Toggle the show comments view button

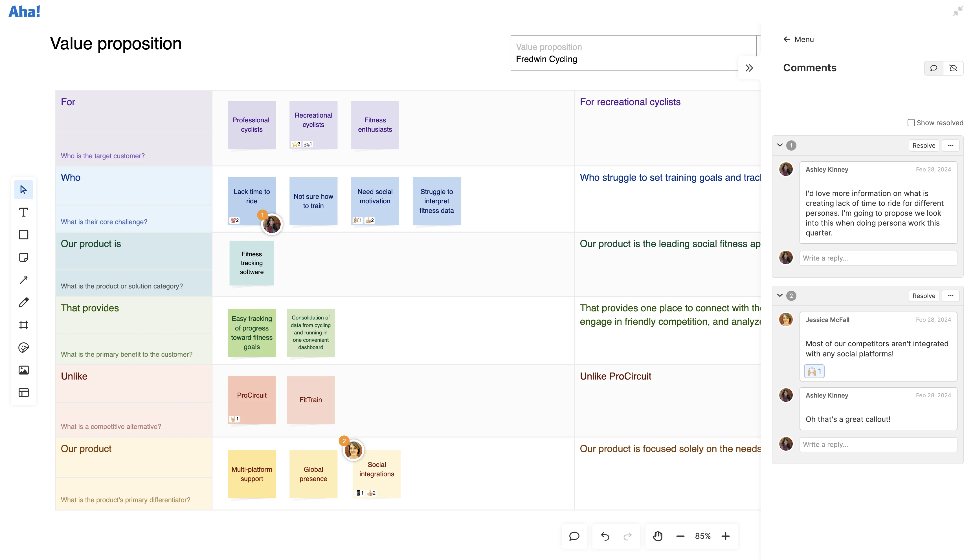click(x=934, y=68)
